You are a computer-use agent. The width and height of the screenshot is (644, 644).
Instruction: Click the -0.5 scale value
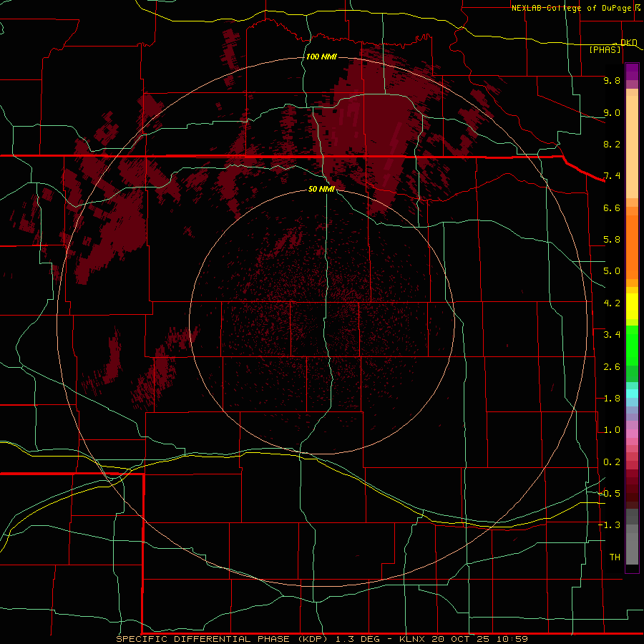click(x=609, y=494)
